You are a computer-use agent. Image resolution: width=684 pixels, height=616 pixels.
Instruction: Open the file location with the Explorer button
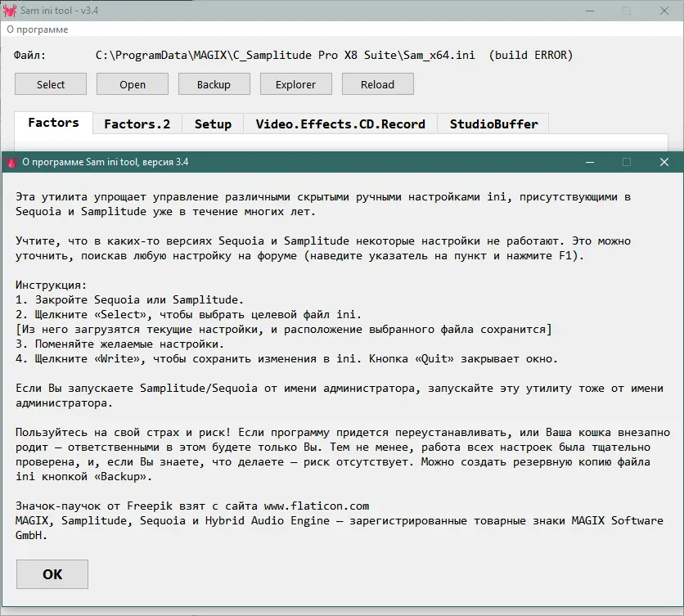[x=295, y=84]
